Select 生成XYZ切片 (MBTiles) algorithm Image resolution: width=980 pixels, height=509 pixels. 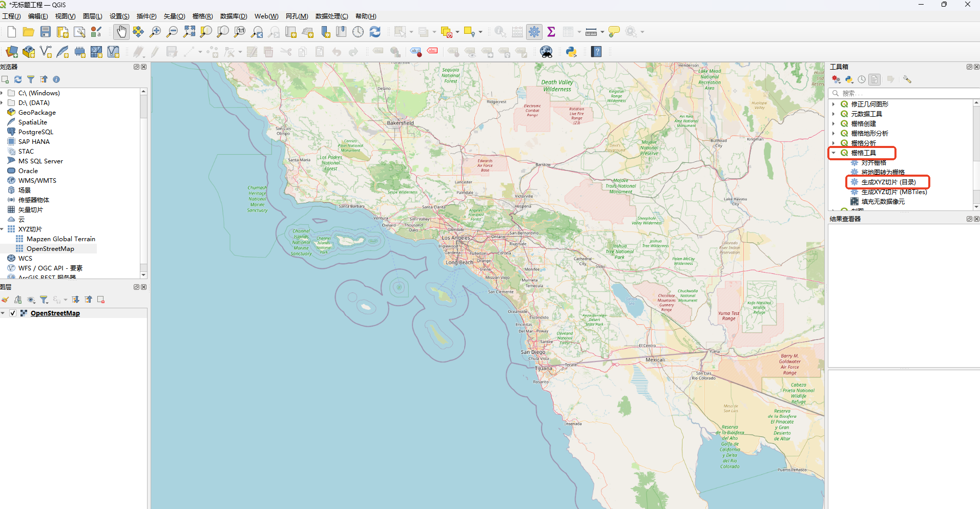coord(894,192)
